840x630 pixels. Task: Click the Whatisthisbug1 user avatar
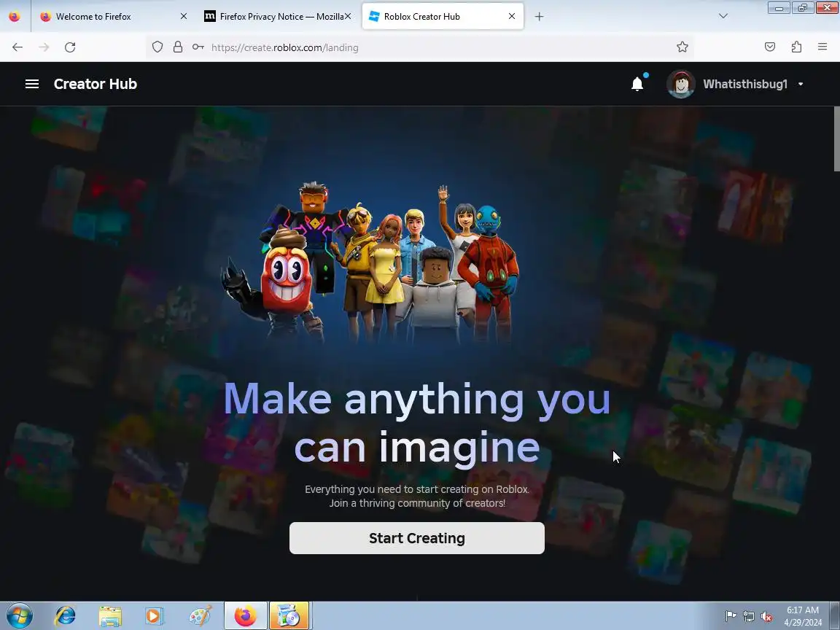tap(681, 84)
